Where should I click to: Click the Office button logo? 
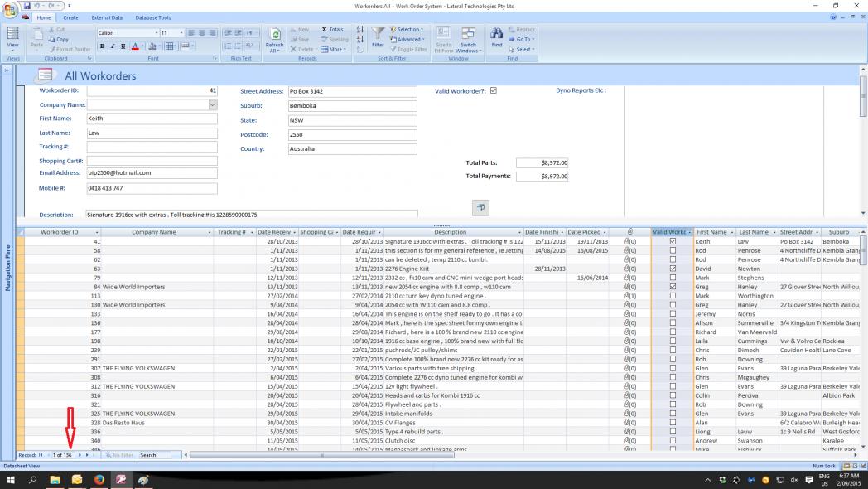(x=11, y=9)
